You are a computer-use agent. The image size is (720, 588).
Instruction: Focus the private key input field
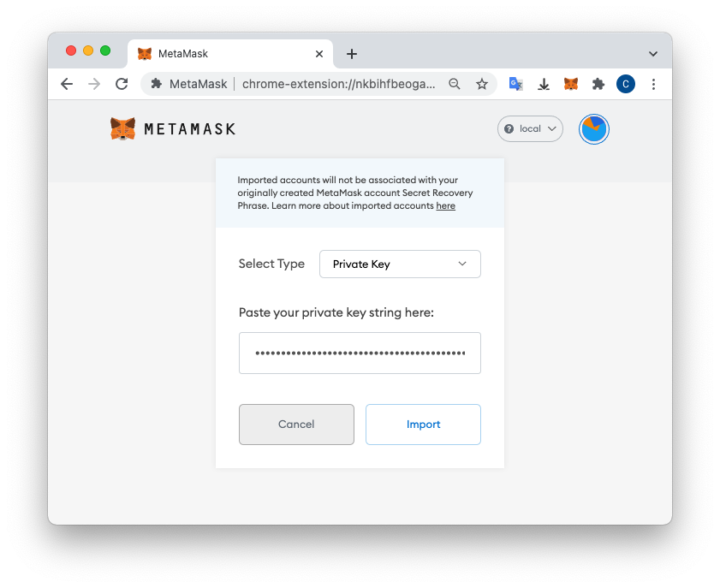pos(360,353)
